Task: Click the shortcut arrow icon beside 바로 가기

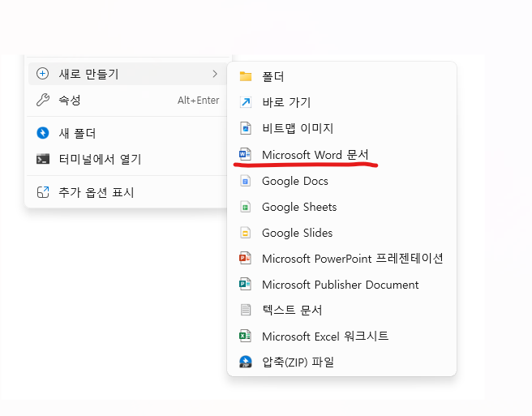Action: point(246,102)
